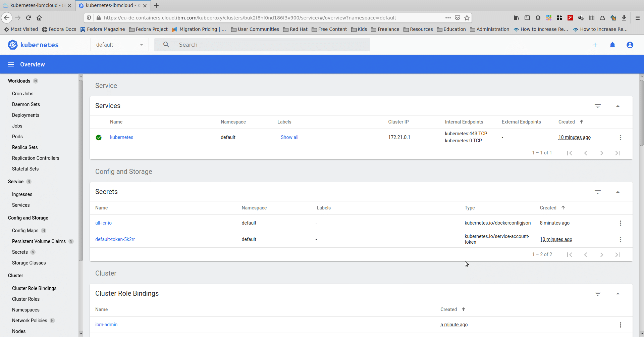Bookmark this page with star icon
Viewport: 644px width, 337px height.
pyautogui.click(x=467, y=18)
